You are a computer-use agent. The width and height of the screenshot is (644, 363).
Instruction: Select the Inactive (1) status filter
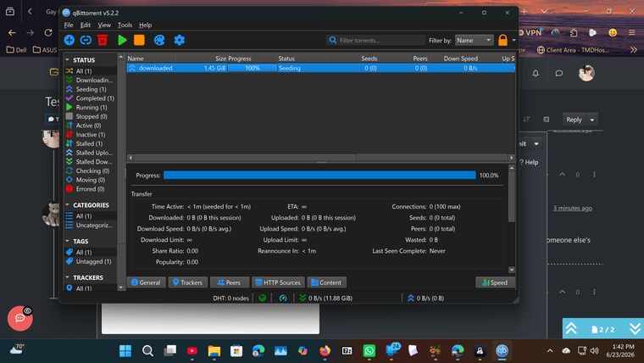(91, 135)
